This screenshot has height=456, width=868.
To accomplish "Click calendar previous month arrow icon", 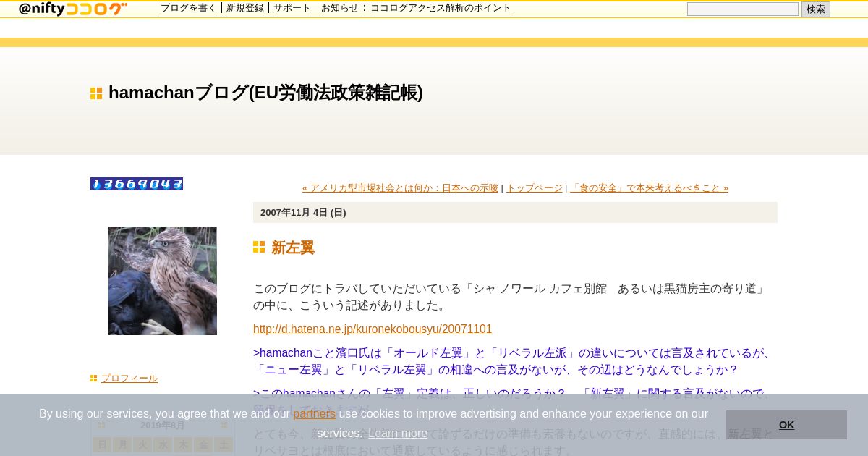I will click(x=101, y=426).
